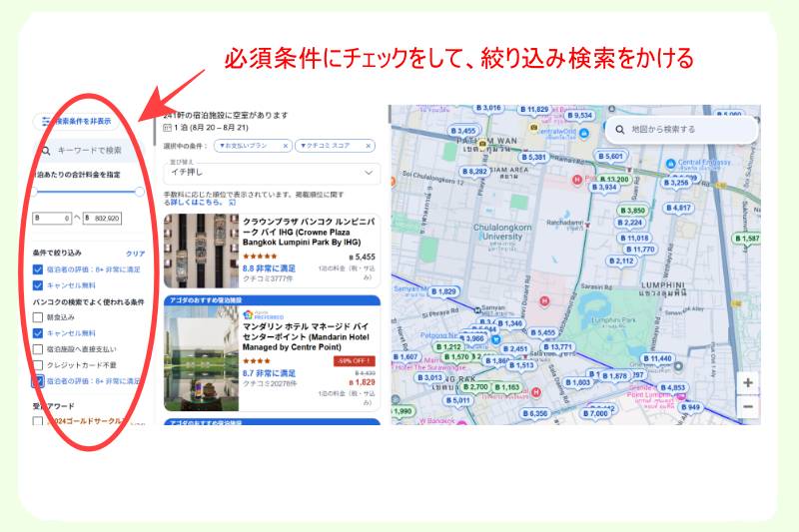This screenshot has height=532, width=799.
Task: Click the minimum price ฿ 0 field
Action: coord(52,219)
